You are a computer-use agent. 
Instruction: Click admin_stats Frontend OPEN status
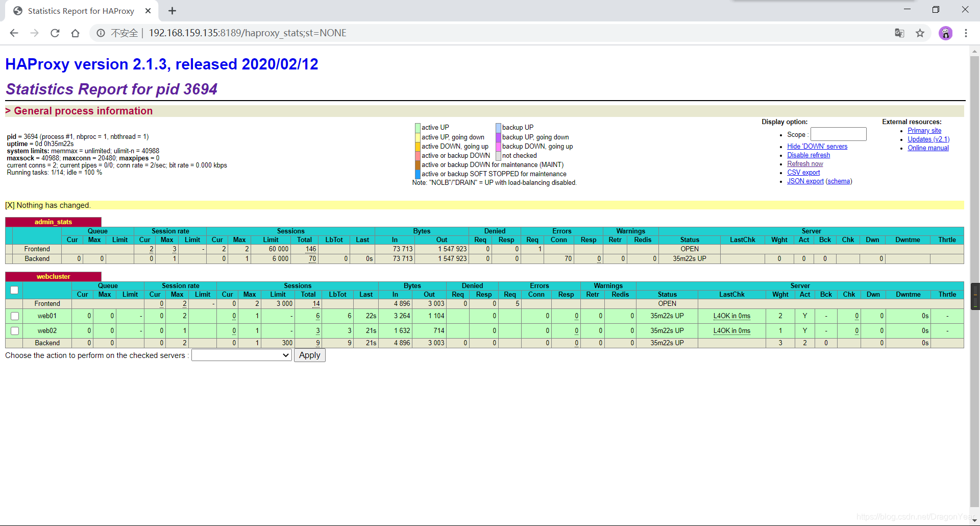point(690,249)
